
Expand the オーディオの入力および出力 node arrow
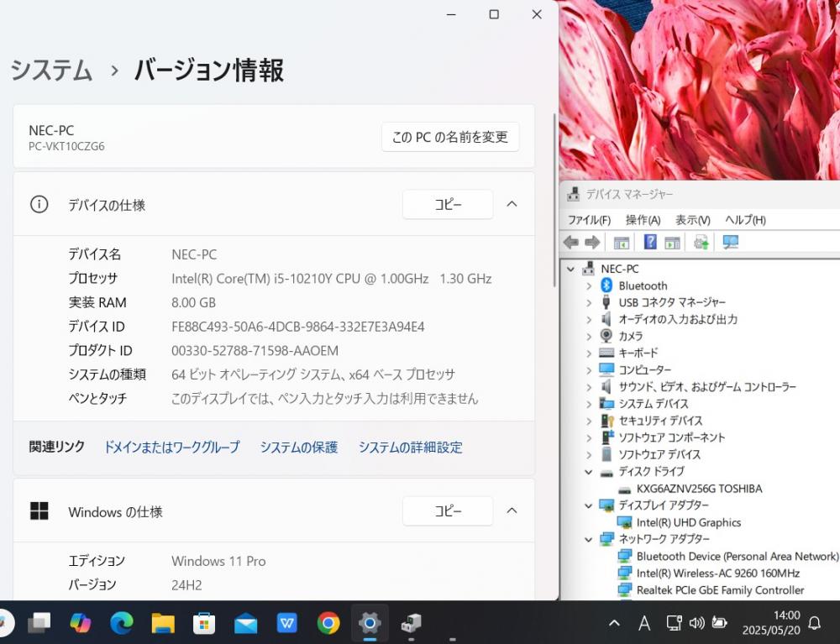click(589, 320)
